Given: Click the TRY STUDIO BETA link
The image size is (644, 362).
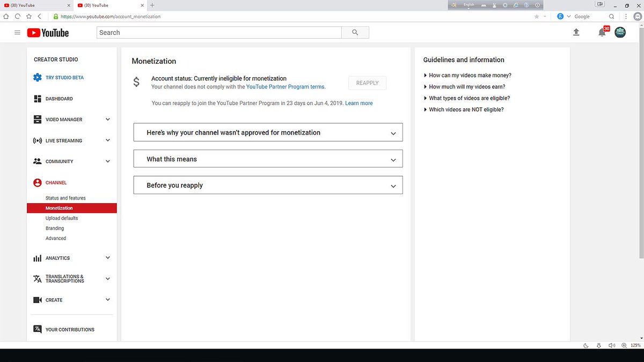Looking at the screenshot, I should tap(65, 78).
